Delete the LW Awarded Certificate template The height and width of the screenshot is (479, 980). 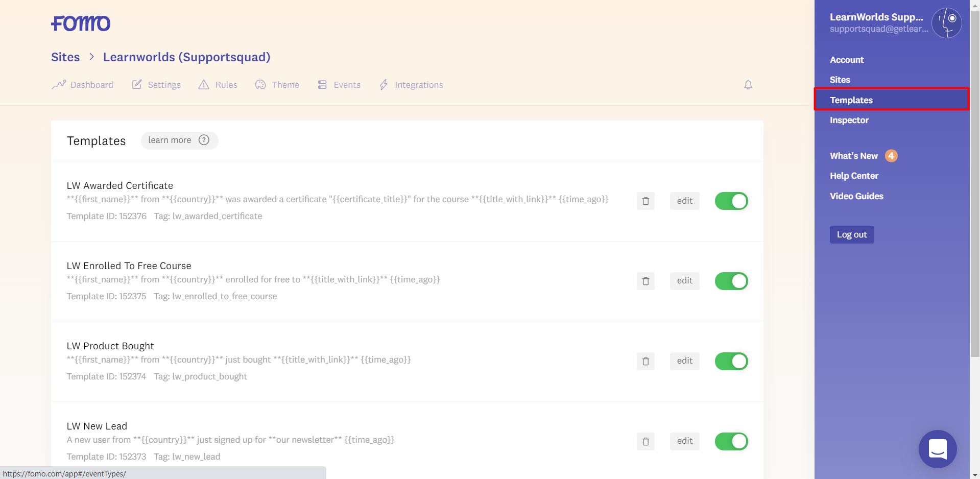pyautogui.click(x=645, y=201)
